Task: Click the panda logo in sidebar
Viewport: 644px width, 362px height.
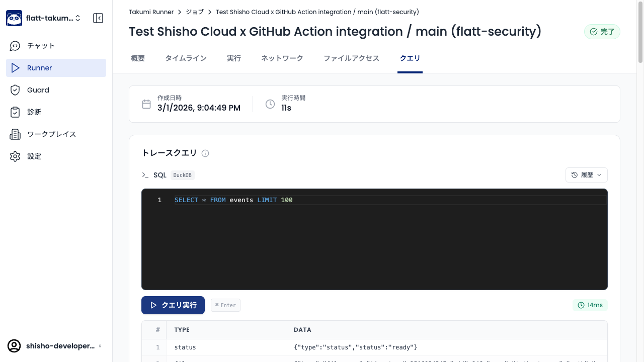Action: 14,18
